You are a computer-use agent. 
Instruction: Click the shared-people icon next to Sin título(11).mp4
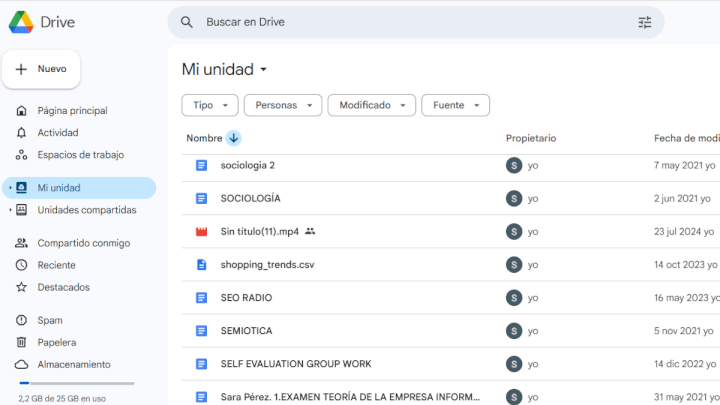tap(310, 231)
